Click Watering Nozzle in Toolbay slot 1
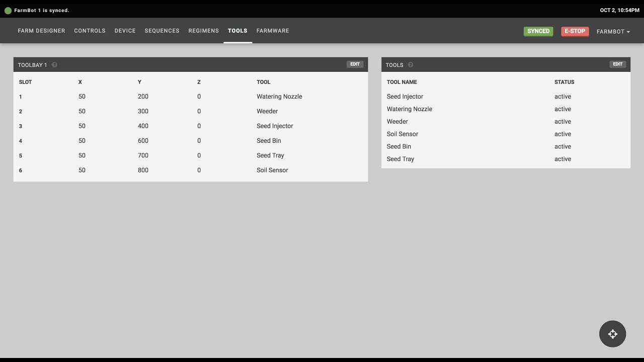Viewport: 644px width, 362px height. pos(279,97)
